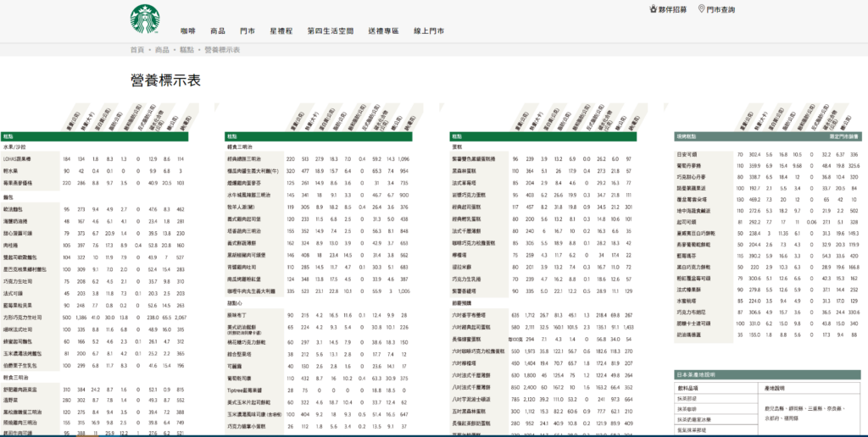Open the 送禮專區 navigation menu
Viewport: 868px width, 437px height.
click(x=384, y=31)
